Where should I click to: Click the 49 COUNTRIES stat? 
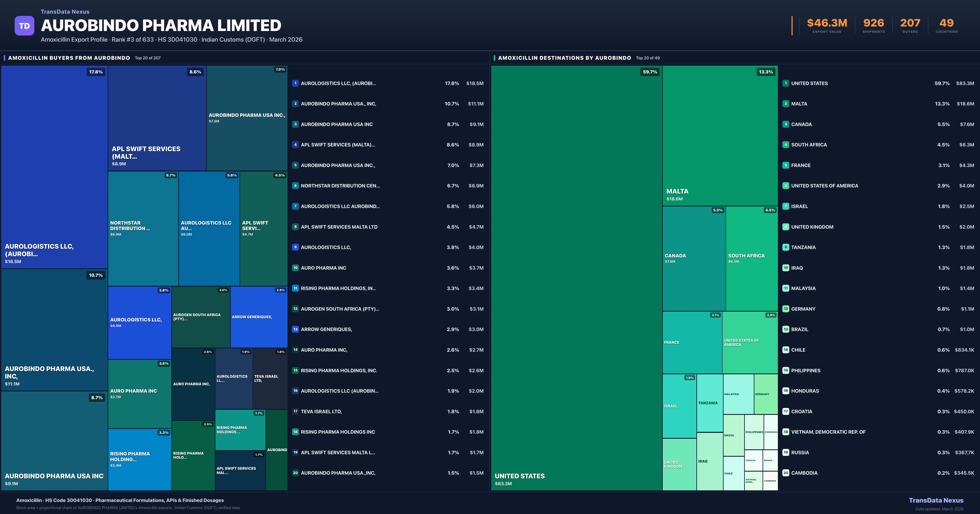click(946, 23)
